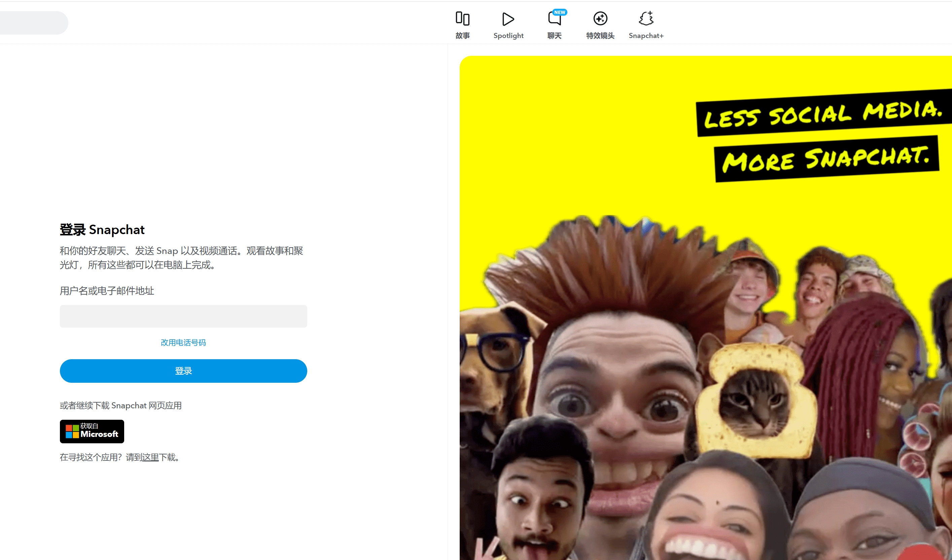The height and width of the screenshot is (560, 952).
Task: Select the 聊天 text label in navigation
Action: click(554, 36)
